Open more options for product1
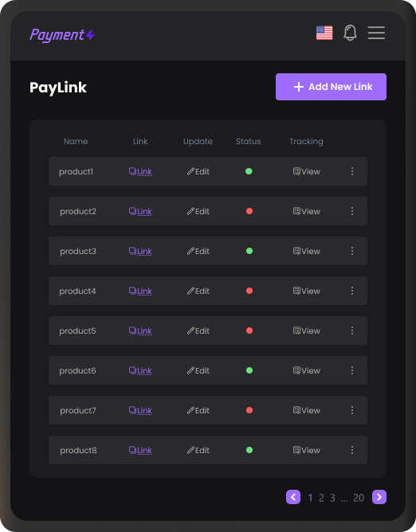The width and height of the screenshot is (416, 532). click(352, 171)
